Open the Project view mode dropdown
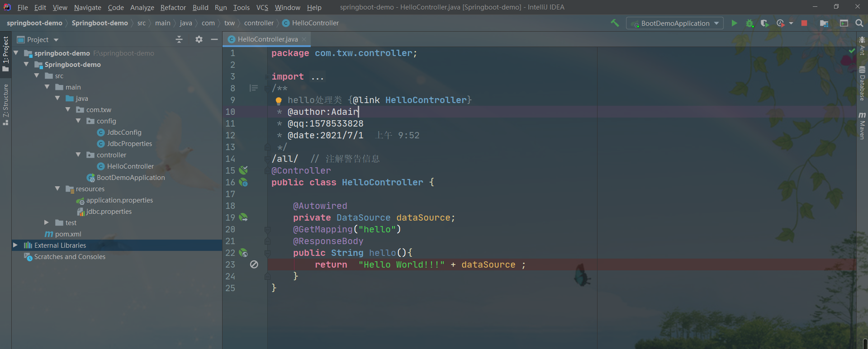The image size is (868, 349). [x=56, y=40]
